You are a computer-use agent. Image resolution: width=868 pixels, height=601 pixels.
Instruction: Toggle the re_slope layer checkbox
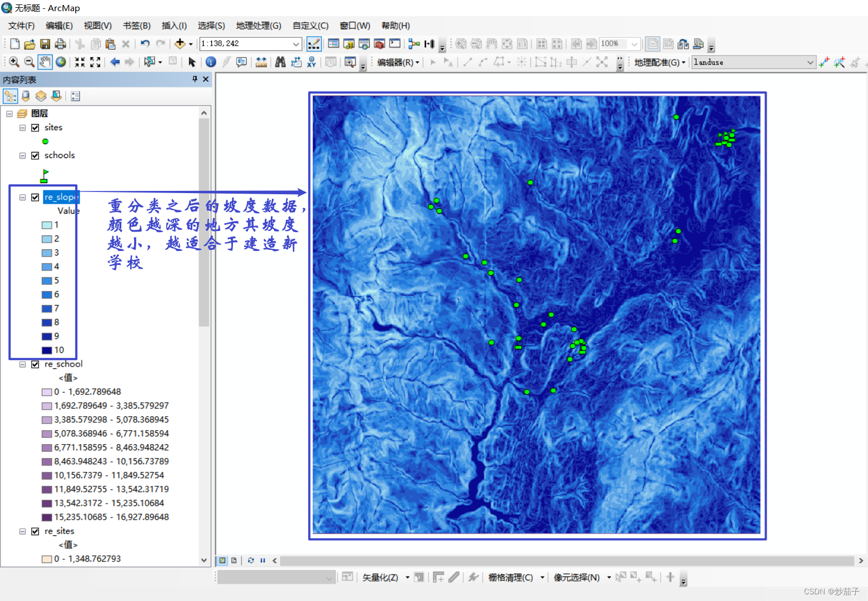click(35, 197)
